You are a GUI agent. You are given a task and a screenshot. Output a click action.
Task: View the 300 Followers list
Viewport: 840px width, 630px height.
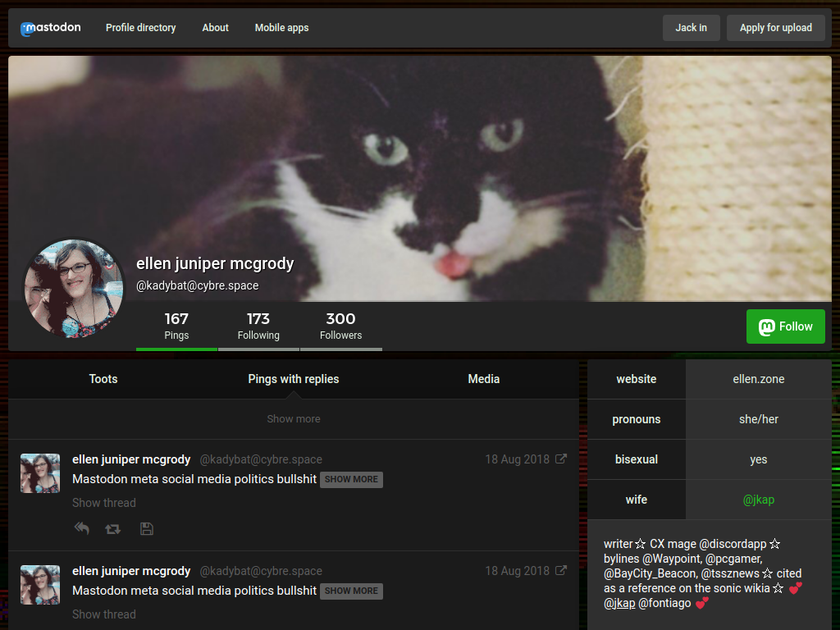tap(340, 326)
